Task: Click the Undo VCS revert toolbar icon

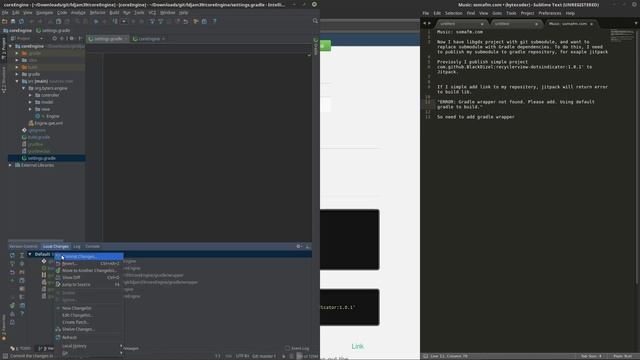Action: click(186, 21)
